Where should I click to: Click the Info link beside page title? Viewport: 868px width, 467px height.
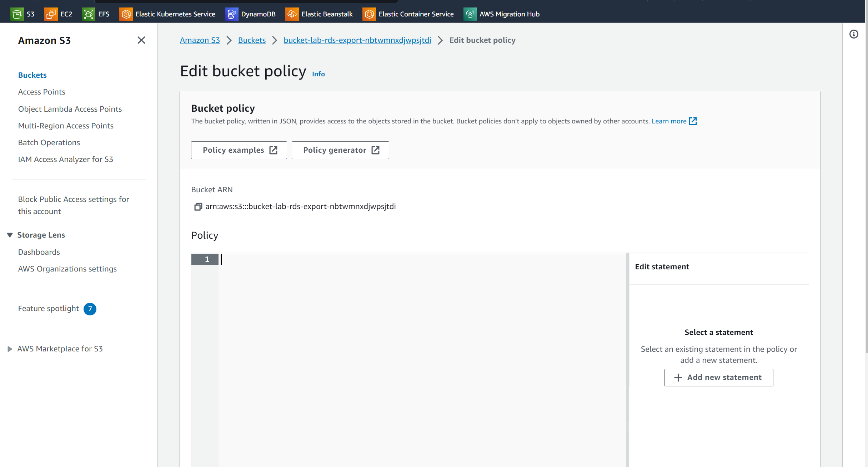(318, 74)
